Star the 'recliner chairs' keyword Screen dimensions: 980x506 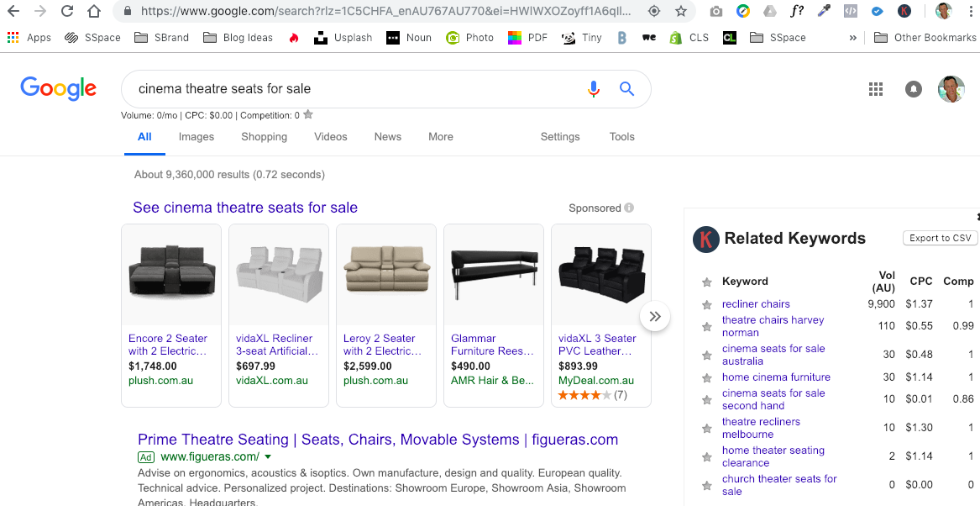click(x=707, y=304)
